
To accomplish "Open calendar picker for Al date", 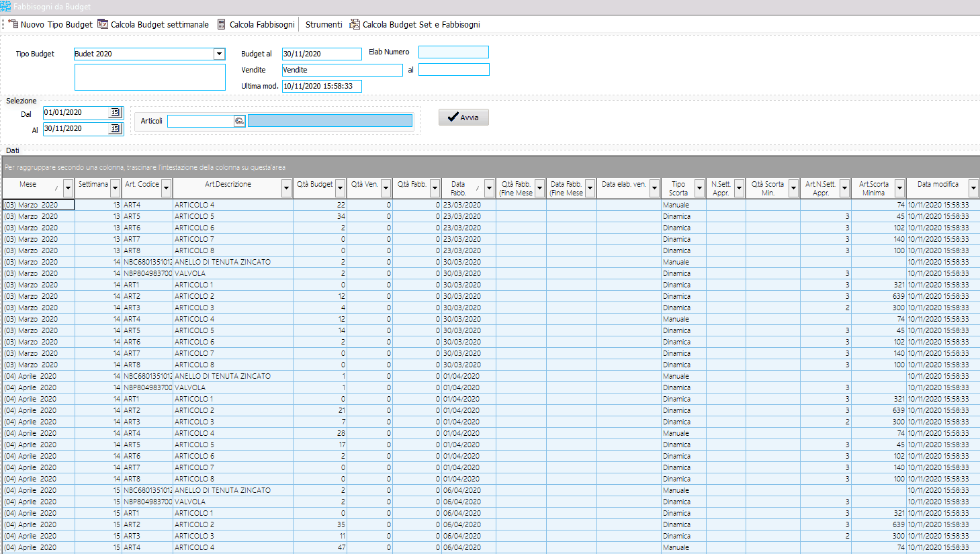I will [x=115, y=128].
